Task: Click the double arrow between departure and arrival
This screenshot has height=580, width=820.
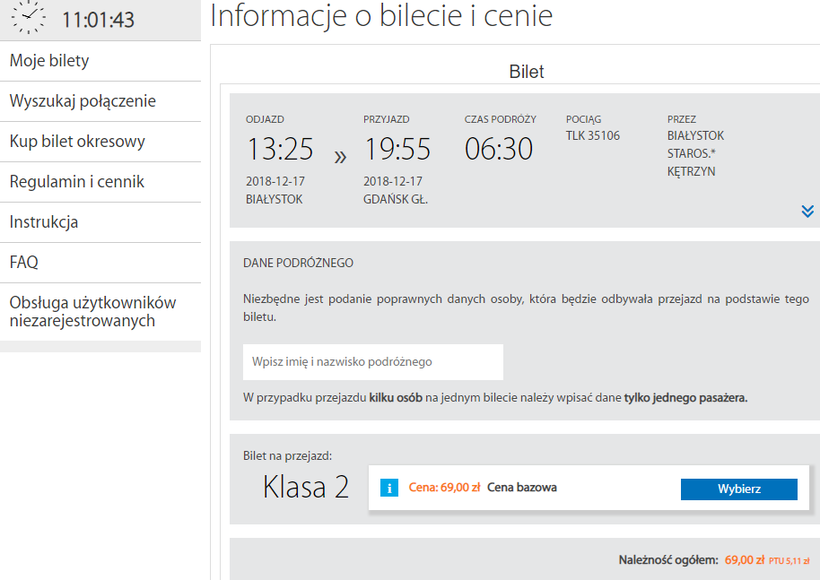Action: tap(340, 156)
